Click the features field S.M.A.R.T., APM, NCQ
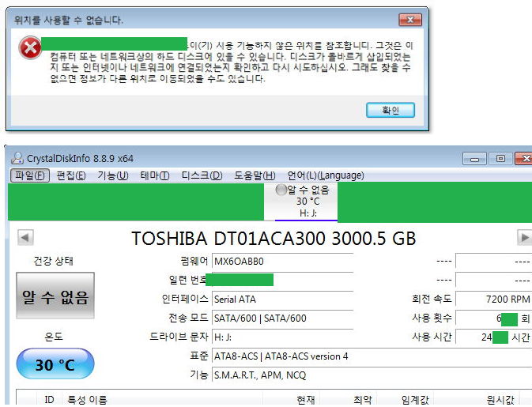 coord(372,375)
